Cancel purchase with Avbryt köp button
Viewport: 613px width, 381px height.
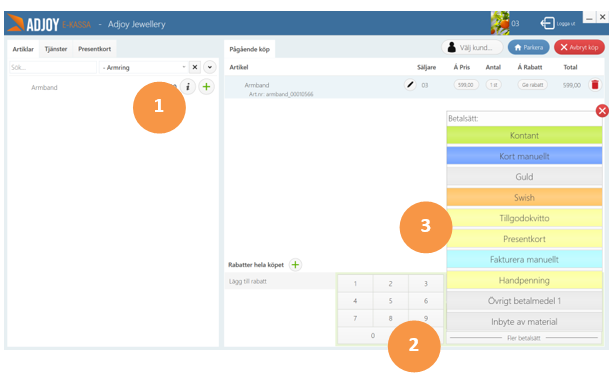pos(579,47)
